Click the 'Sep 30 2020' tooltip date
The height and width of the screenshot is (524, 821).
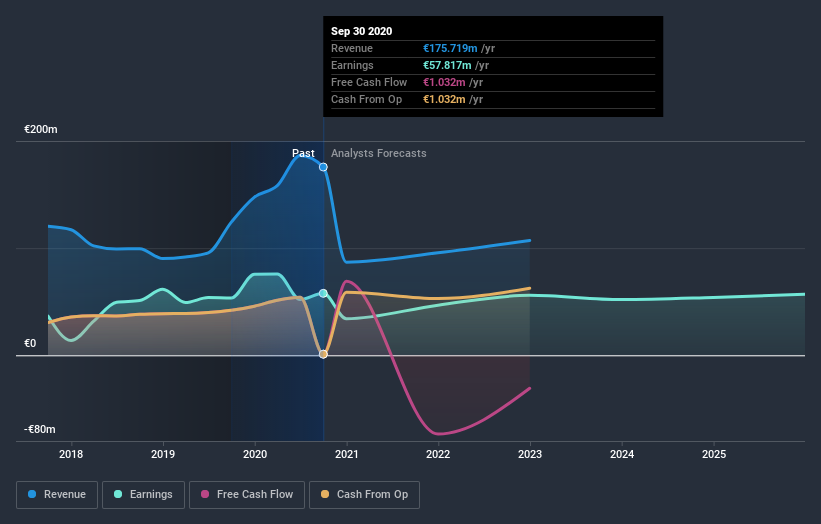pos(361,31)
